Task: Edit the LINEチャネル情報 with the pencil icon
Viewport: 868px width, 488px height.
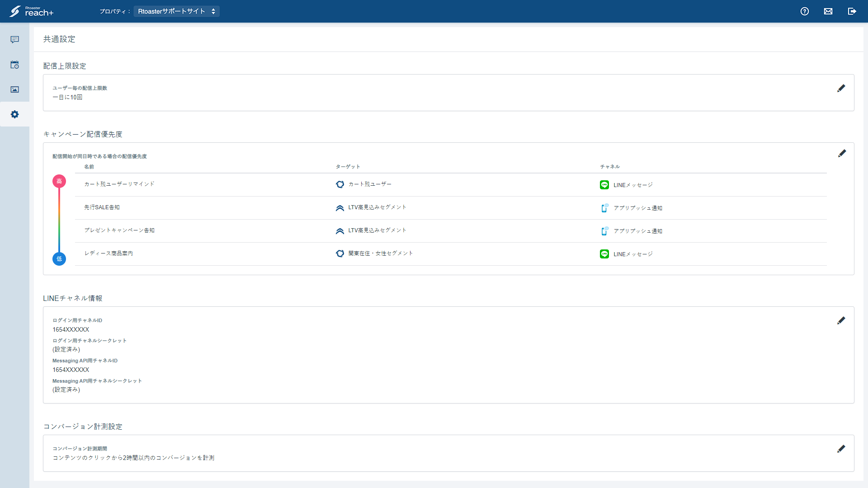Action: tap(841, 320)
